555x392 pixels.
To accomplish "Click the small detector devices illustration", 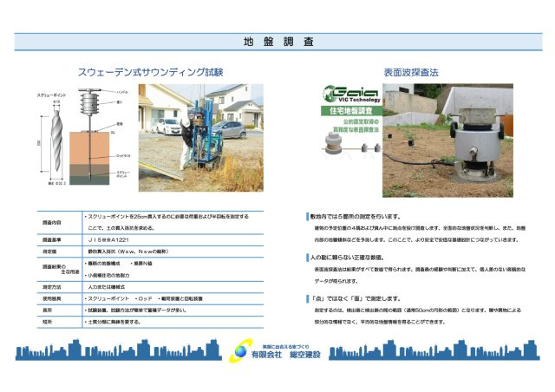I will (x=351, y=145).
